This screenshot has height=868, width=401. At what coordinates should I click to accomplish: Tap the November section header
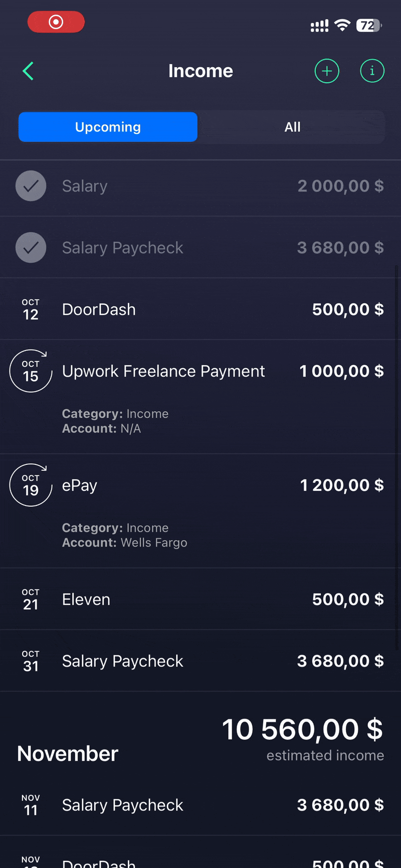pyautogui.click(x=68, y=754)
